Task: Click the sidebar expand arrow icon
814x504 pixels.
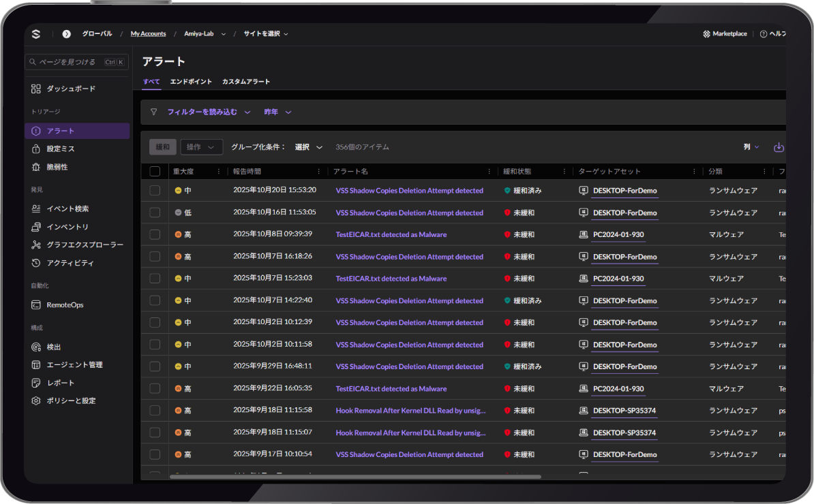Action: click(66, 34)
